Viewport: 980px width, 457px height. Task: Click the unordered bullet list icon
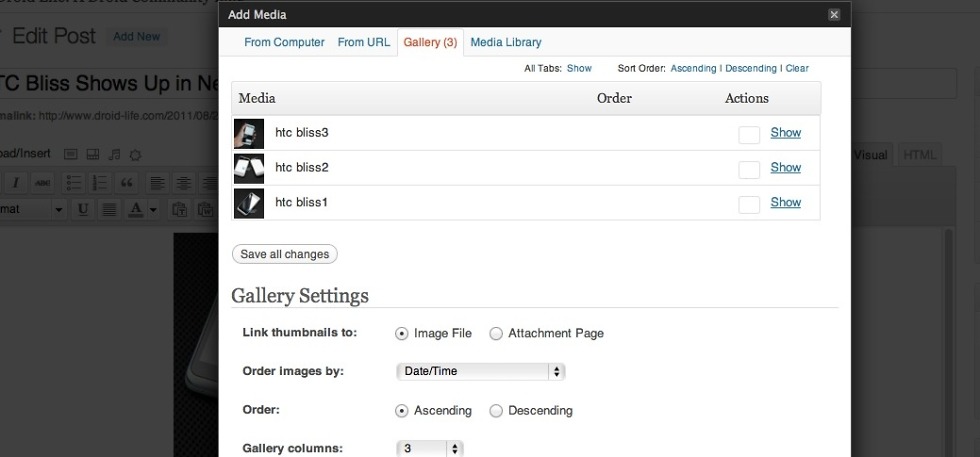(x=73, y=183)
